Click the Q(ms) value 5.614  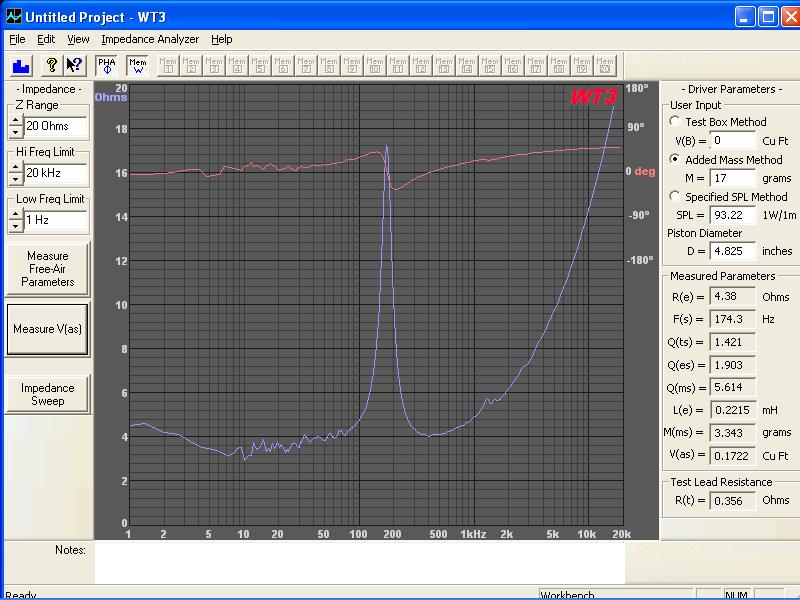point(732,387)
